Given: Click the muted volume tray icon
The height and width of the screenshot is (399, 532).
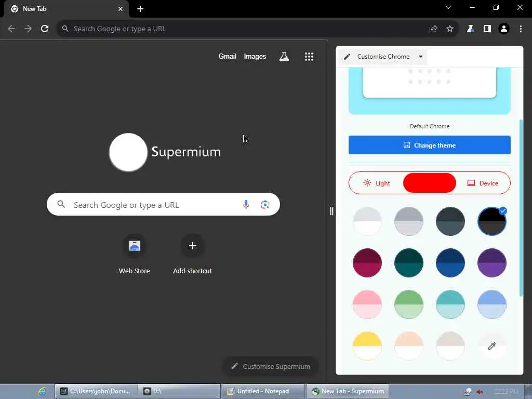Looking at the screenshot, I should (480, 392).
